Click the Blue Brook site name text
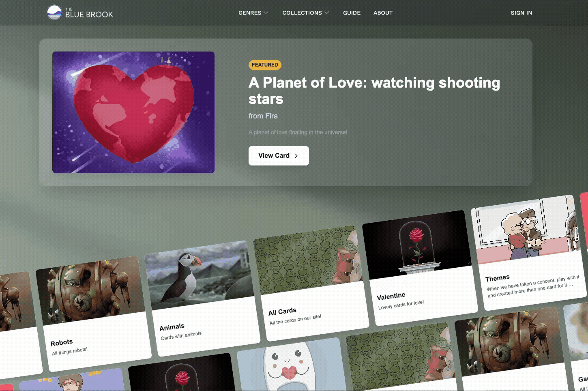 point(89,14)
